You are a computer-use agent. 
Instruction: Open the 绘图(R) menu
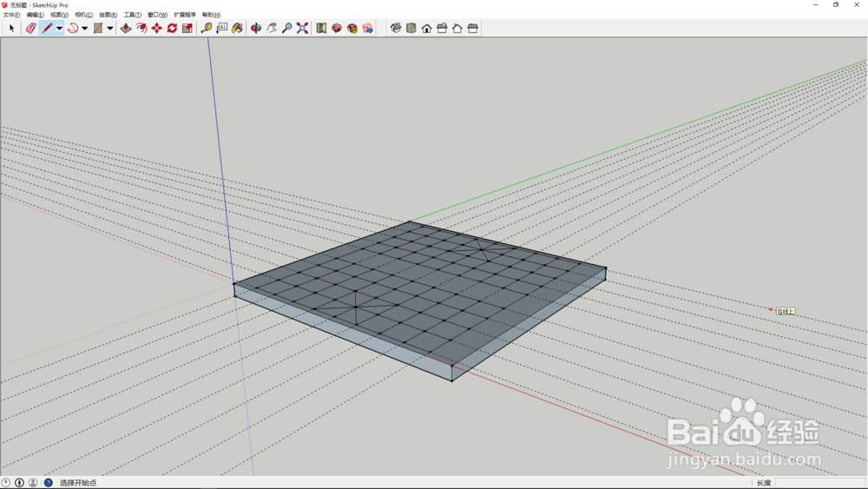108,15
